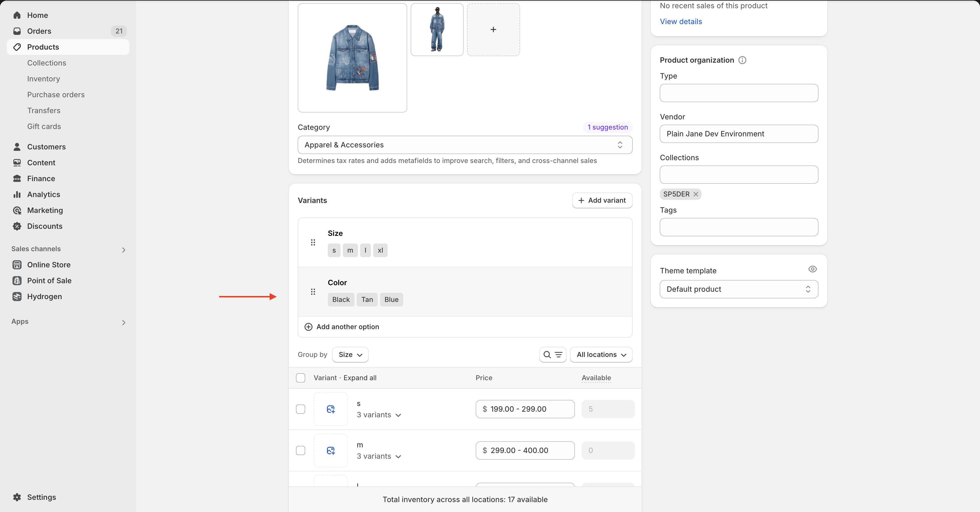This screenshot has width=980, height=512.
Task: Select the m variant checkbox
Action: pyautogui.click(x=301, y=451)
